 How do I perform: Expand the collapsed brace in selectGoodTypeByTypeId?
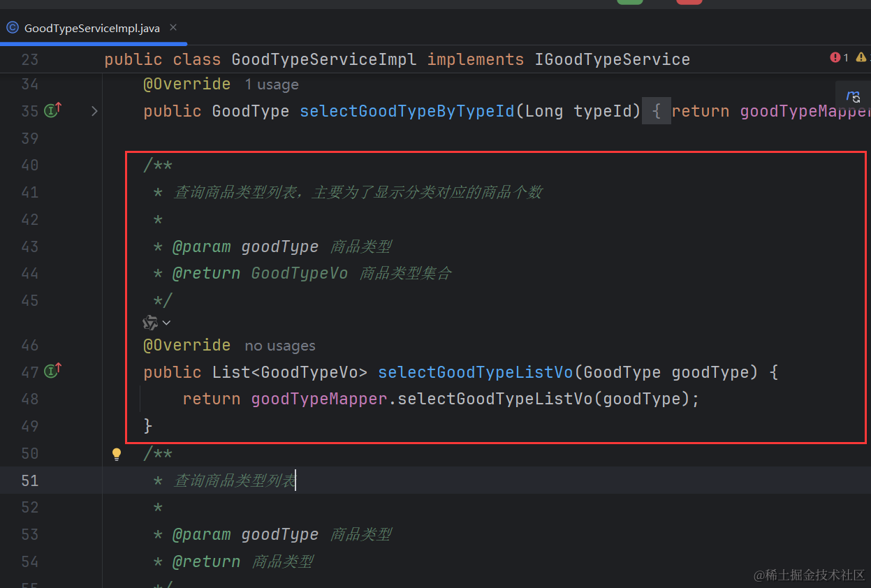pos(657,111)
